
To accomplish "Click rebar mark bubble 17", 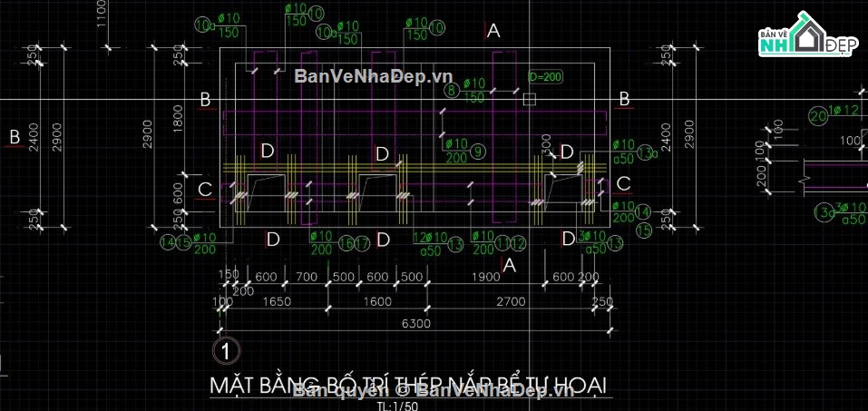I will coord(362,243).
